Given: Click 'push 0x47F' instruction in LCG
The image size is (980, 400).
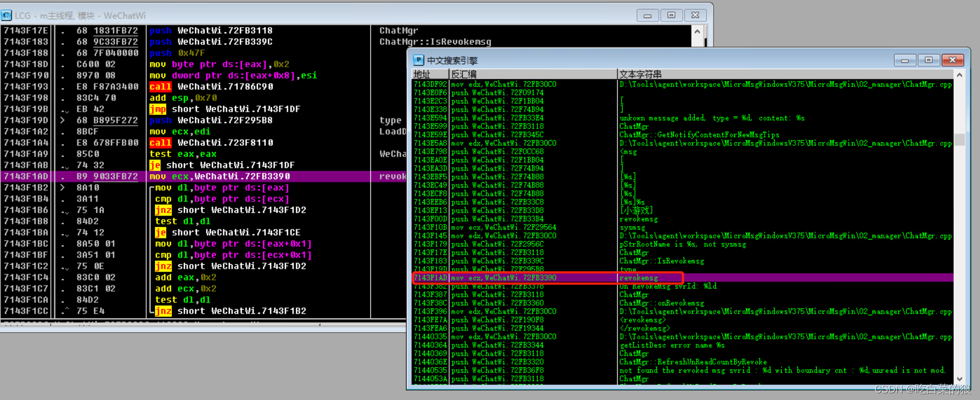Looking at the screenshot, I should 177,53.
